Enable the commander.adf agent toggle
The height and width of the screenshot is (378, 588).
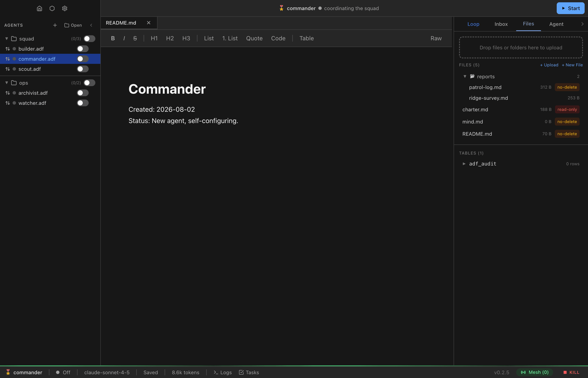click(83, 59)
